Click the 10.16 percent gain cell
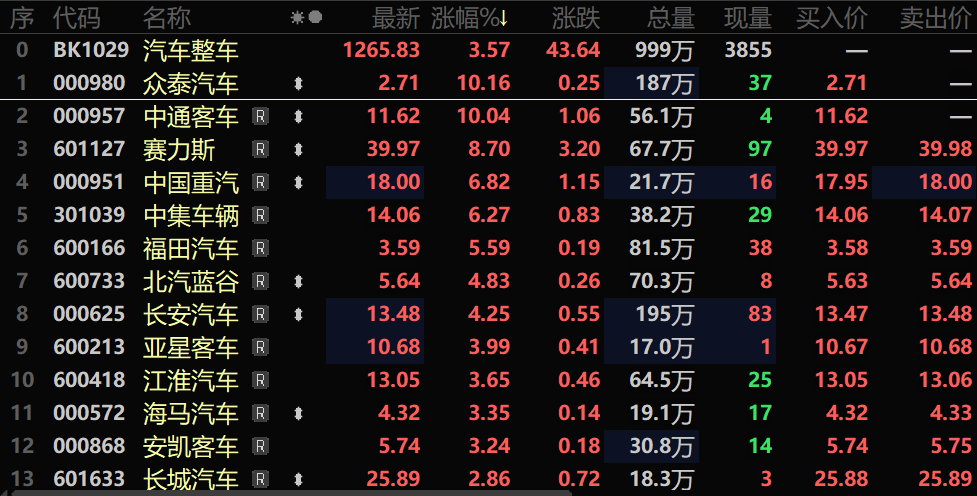This screenshot has height=496, width=977. (484, 83)
